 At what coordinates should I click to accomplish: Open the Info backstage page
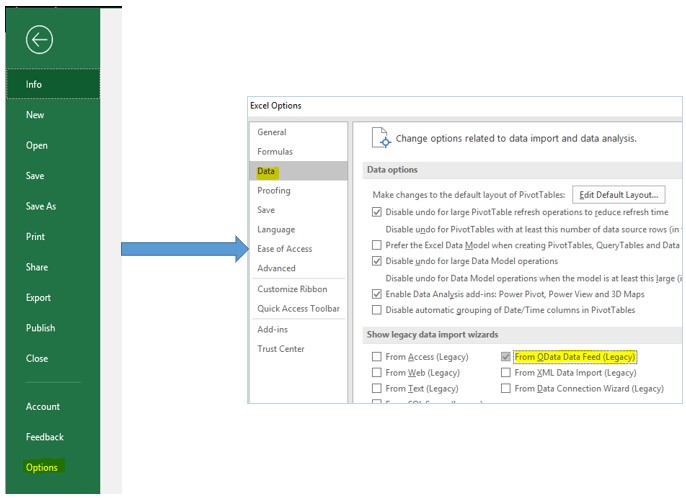[x=53, y=84]
